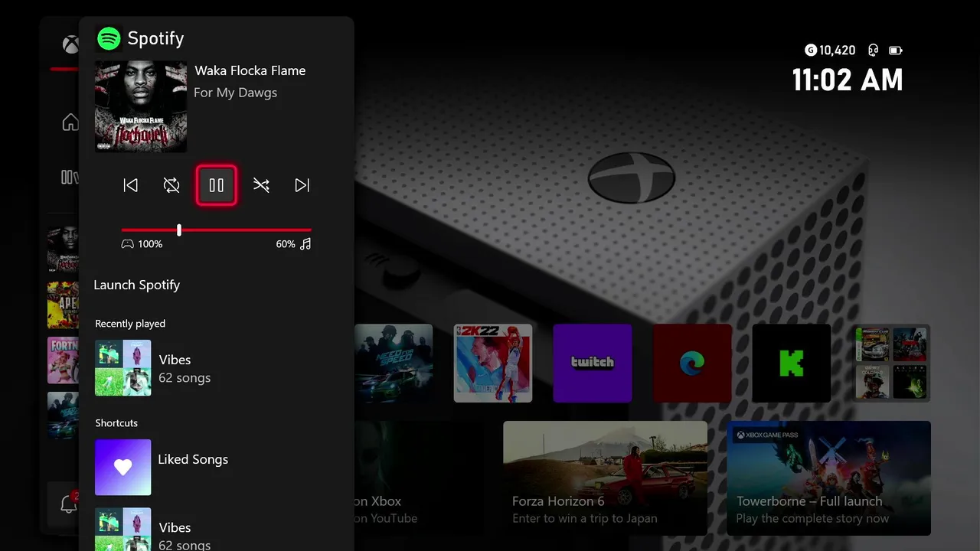Click the Waka Flocka Flame artist name
The image size is (980, 551).
pyautogui.click(x=250, y=70)
